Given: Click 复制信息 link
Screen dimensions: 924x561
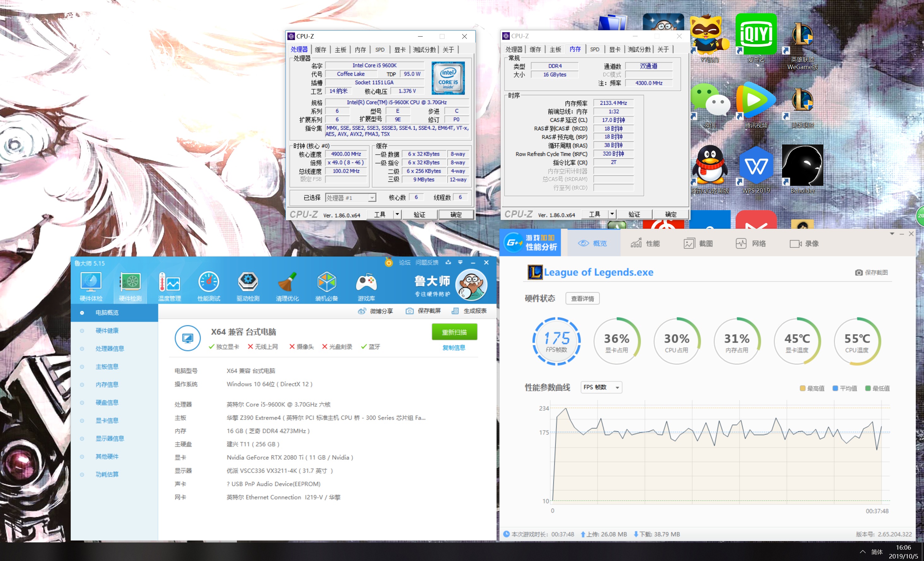Looking at the screenshot, I should (x=454, y=348).
